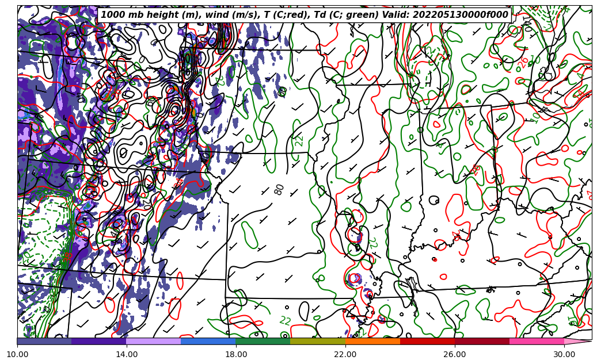This screenshot has height=364, width=597.
Task: Click the plot title text at top
Action: pyautogui.click(x=304, y=15)
